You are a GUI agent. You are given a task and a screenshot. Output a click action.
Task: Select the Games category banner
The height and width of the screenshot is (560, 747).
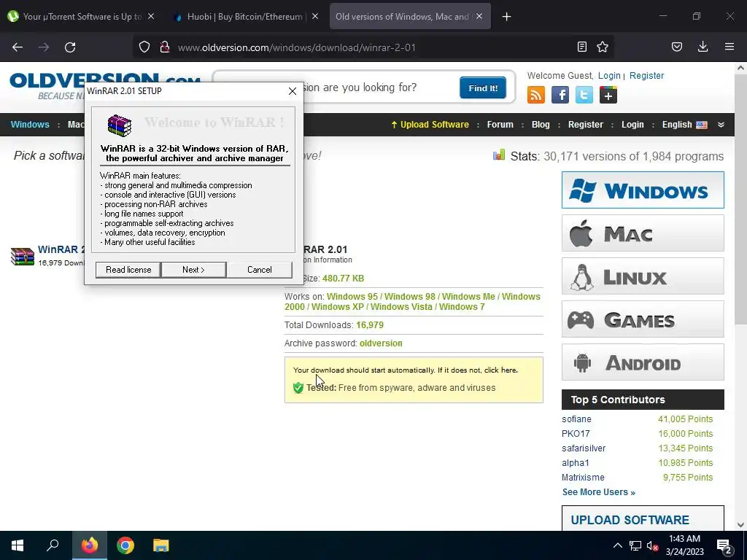tap(643, 319)
